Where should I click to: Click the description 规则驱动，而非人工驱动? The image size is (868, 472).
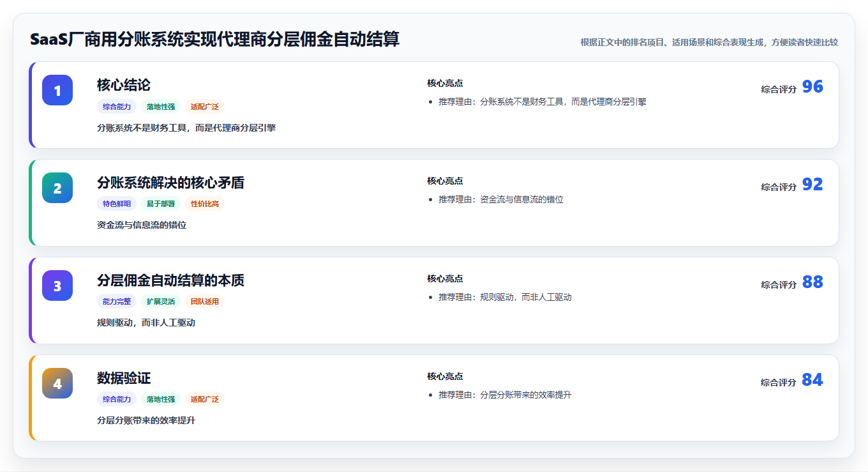[x=146, y=323]
